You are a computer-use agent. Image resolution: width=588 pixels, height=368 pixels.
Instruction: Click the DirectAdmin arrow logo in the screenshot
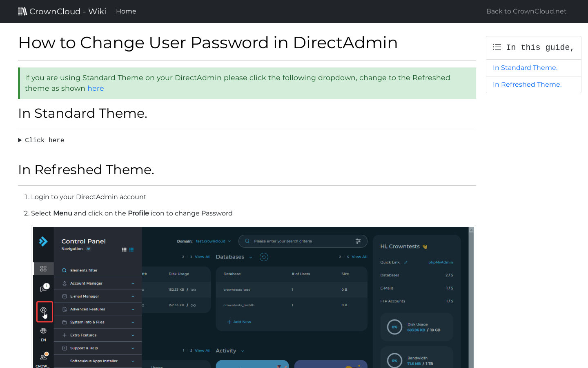click(x=43, y=241)
